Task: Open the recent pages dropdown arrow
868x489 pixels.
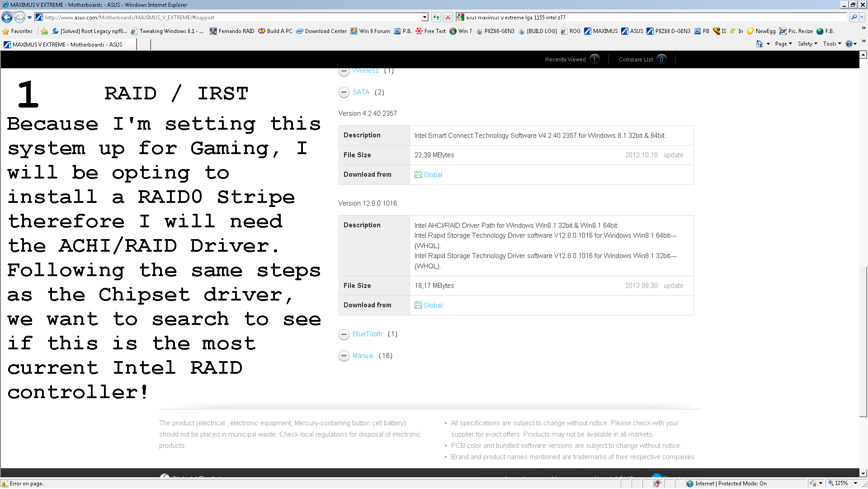Action: 29,18
